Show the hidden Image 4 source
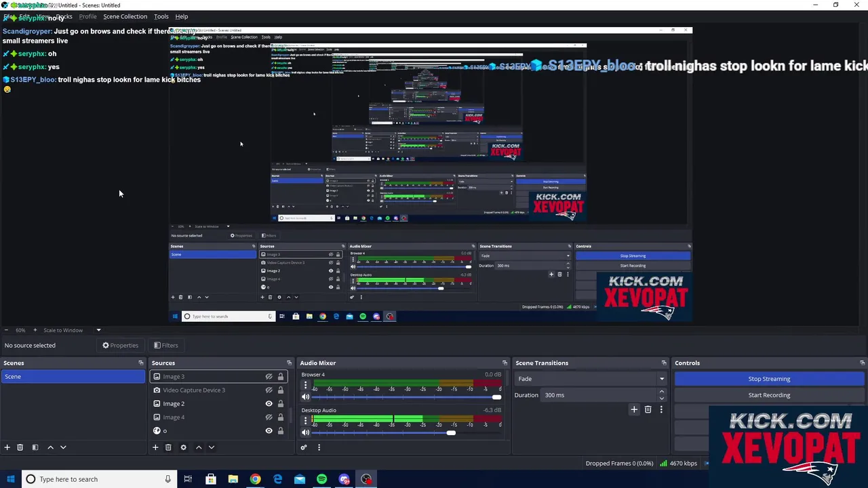The width and height of the screenshot is (868, 488). (x=269, y=418)
